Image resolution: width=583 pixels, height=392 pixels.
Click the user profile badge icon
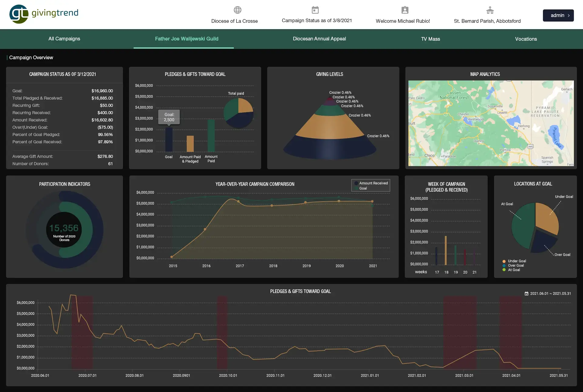coord(405,10)
